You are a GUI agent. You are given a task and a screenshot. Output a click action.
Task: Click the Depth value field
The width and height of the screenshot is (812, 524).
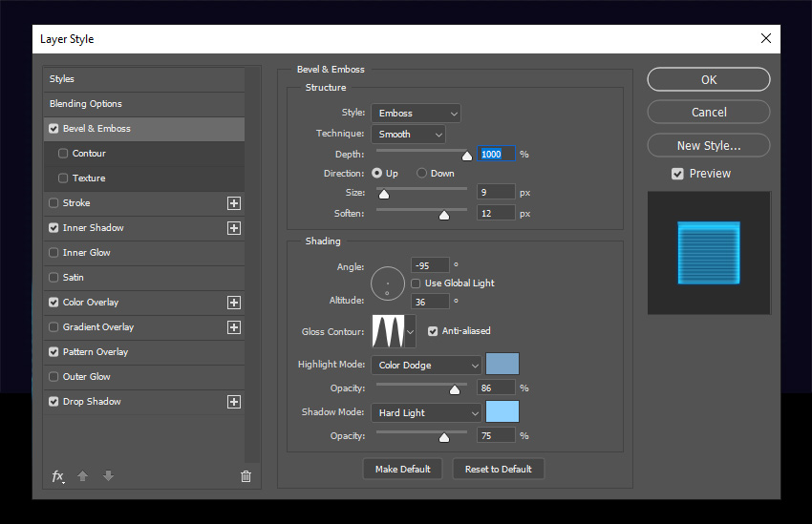click(x=496, y=155)
